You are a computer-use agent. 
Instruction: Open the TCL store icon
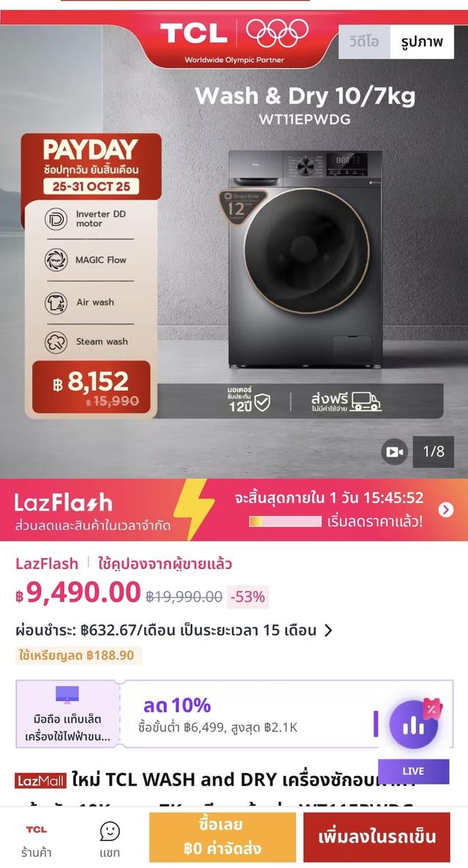click(x=36, y=829)
